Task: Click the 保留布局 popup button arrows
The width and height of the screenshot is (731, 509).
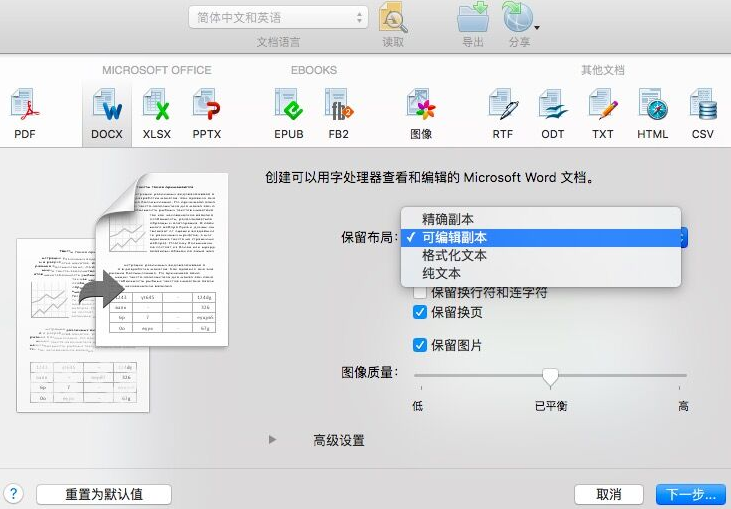Action: 683,238
